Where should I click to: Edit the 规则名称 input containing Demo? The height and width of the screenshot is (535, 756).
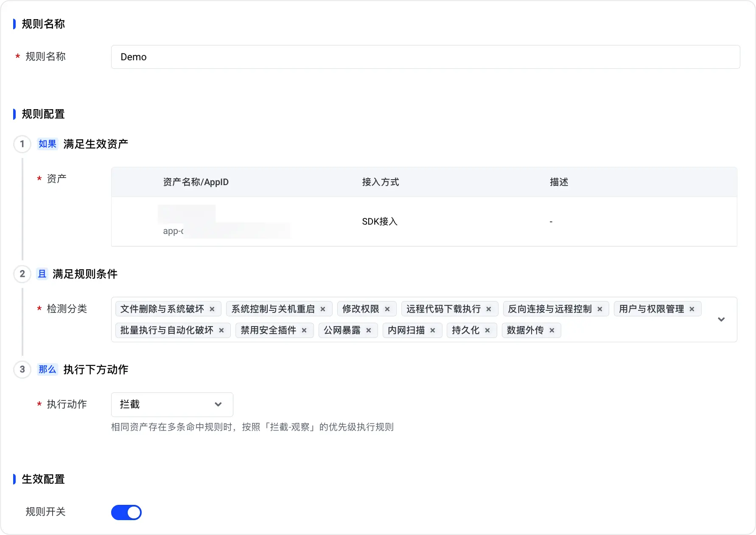[426, 57]
